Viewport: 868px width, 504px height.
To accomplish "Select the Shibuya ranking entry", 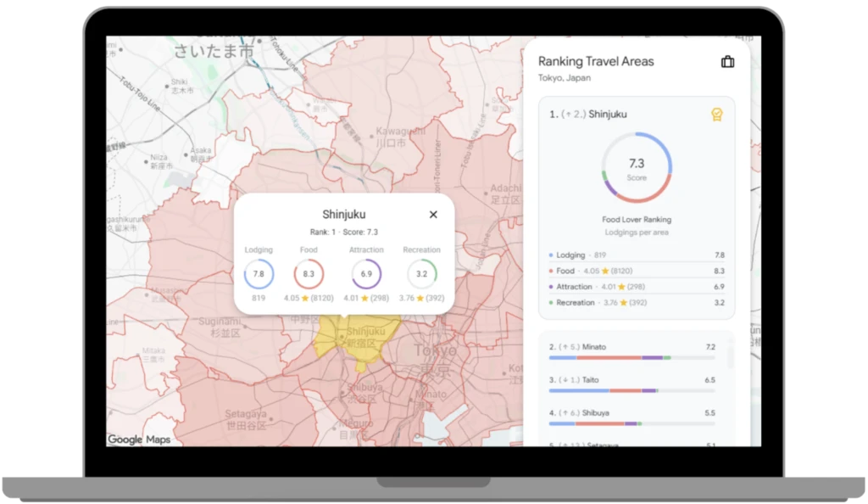I will click(x=632, y=413).
